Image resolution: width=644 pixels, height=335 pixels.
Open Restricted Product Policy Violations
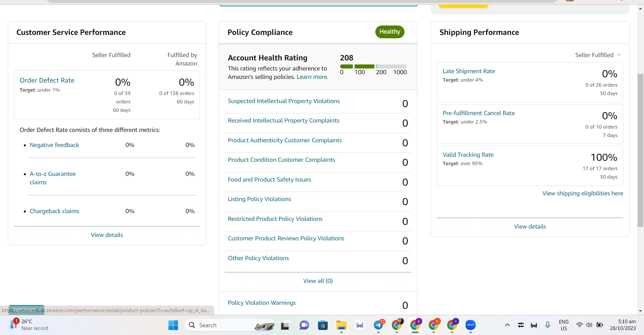275,219
